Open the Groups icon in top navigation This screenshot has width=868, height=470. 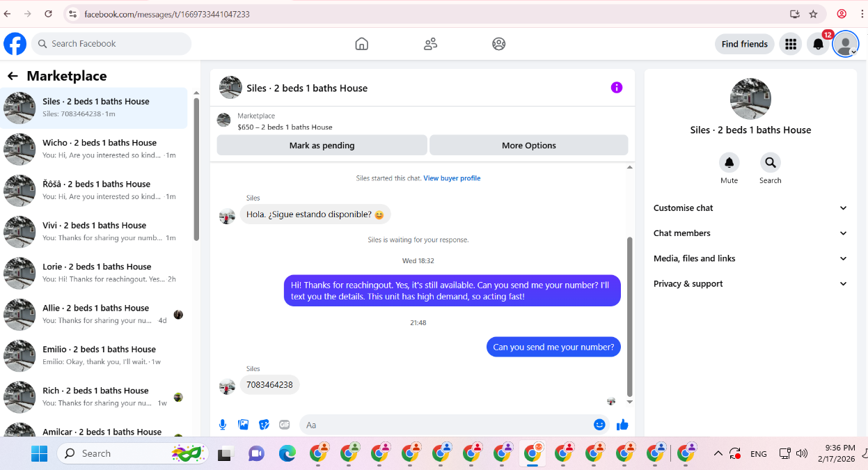point(498,44)
